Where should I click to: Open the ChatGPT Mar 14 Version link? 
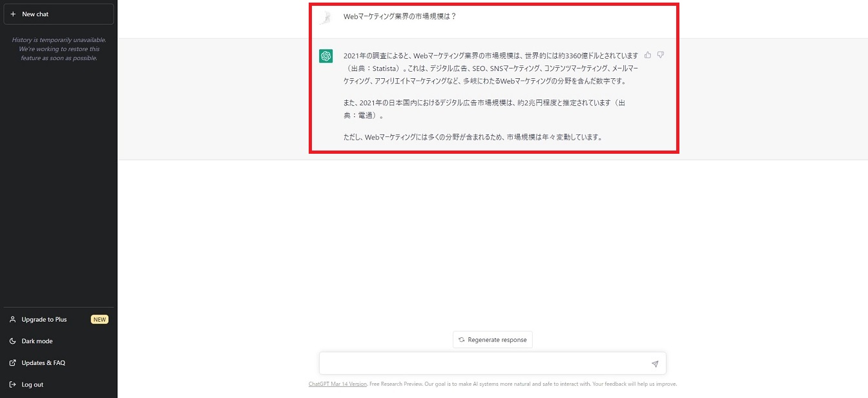pyautogui.click(x=337, y=384)
